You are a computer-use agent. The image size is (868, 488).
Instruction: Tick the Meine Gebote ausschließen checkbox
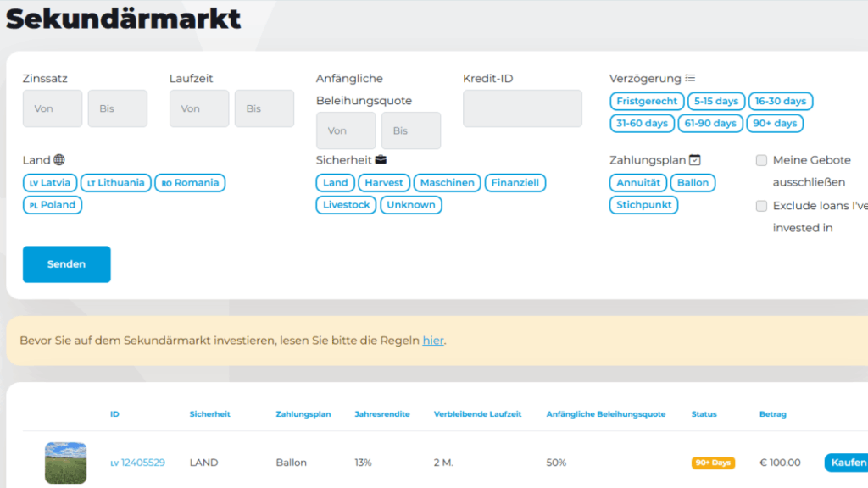point(761,160)
